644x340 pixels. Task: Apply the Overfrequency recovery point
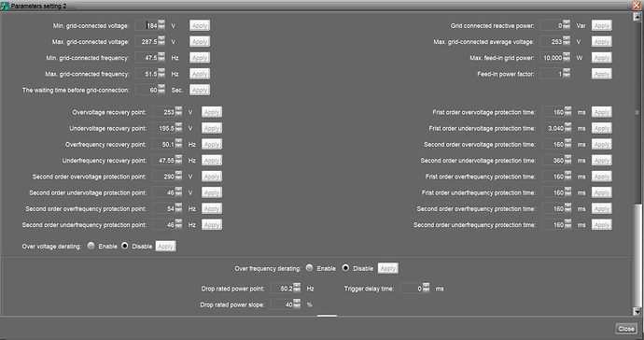[x=212, y=144]
